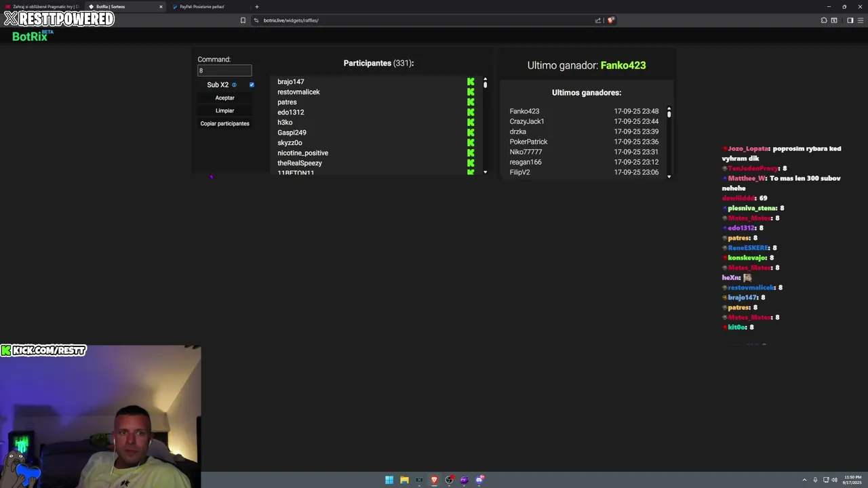Screen dimensions: 868x488
Task: Click the BotRix BETA logo
Action: point(33,36)
